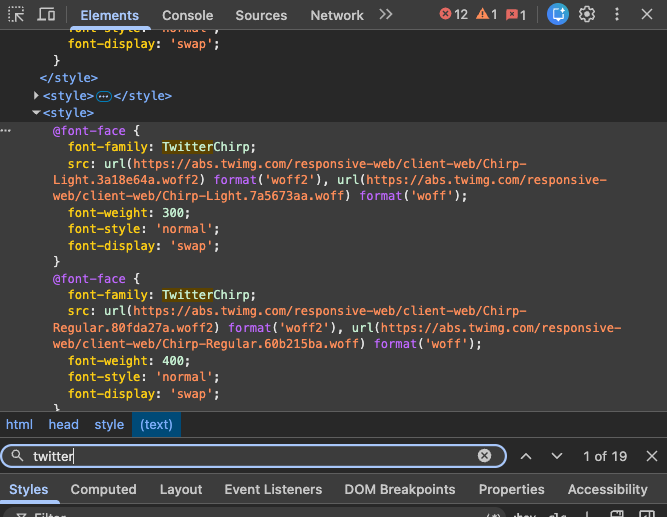Open the Properties sidebar tab

click(511, 489)
